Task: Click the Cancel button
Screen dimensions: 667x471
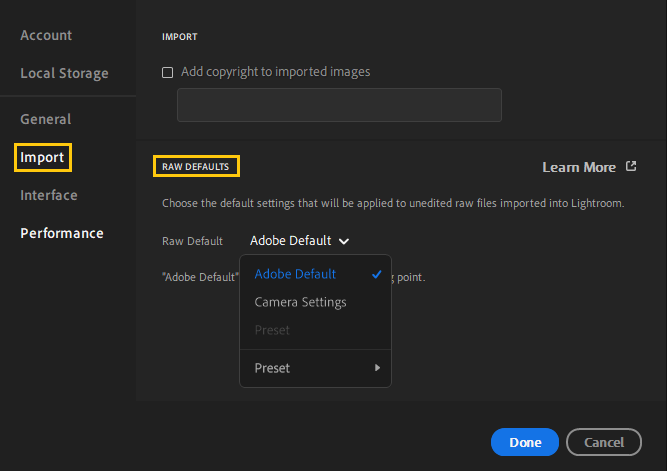Action: click(604, 442)
